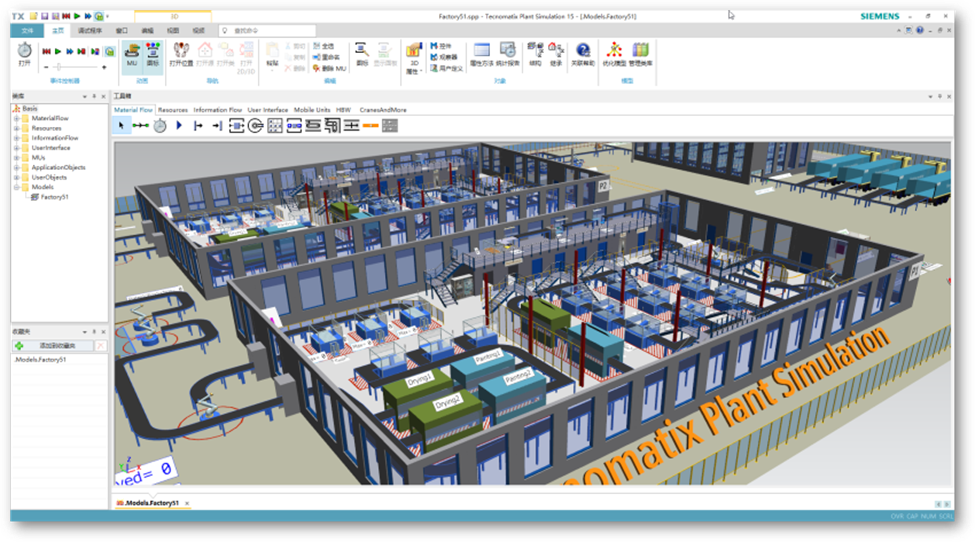
Task: Switch to the User Interface tab
Action: pos(268,109)
